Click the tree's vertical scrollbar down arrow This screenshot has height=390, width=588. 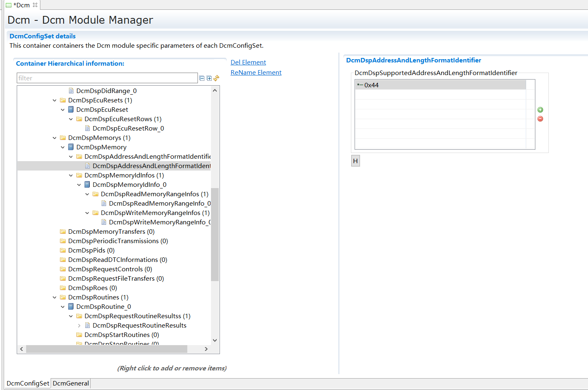click(215, 340)
